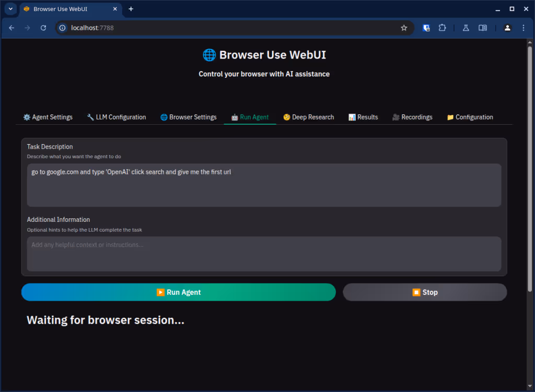Select the Browser Use WebUI browser tab
The height and width of the screenshot is (392, 535).
[70, 9]
